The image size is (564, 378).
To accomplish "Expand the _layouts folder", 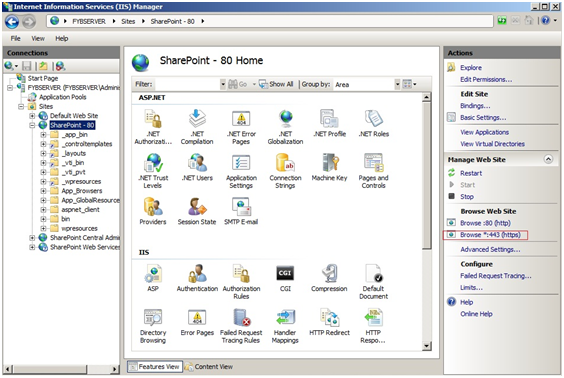I will click(43, 154).
